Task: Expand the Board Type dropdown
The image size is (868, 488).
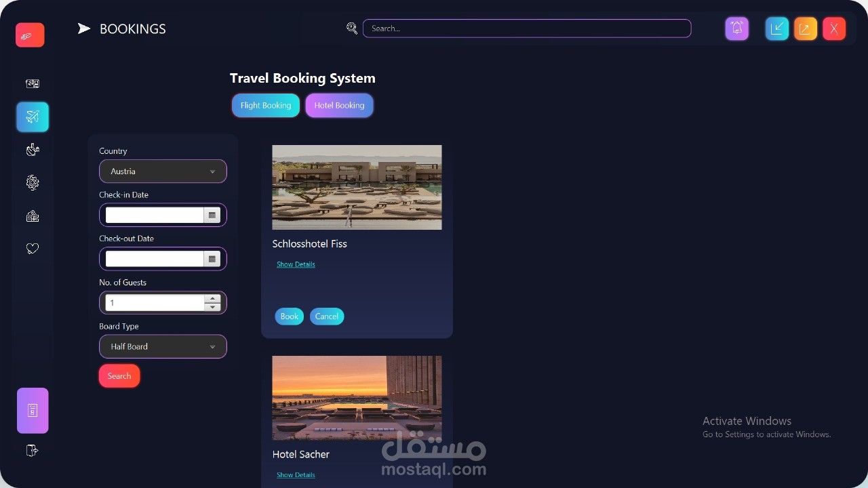Action: (x=163, y=346)
